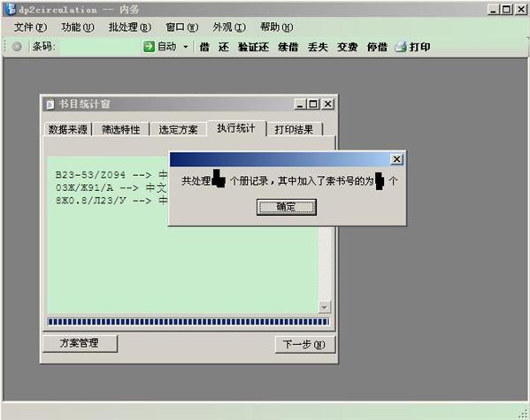The image size is (530, 420).
Task: Open the 批处理 menu
Action: (x=130, y=27)
